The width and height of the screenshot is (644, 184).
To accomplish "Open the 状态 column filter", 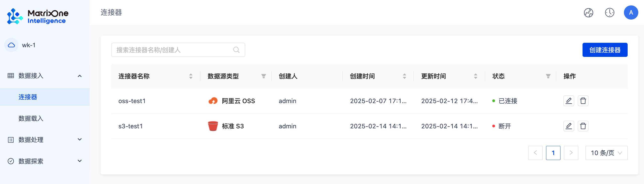I will [x=548, y=76].
